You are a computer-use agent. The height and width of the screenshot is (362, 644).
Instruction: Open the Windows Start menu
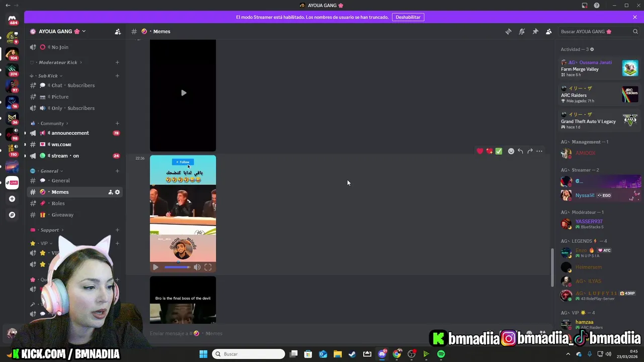point(203,354)
